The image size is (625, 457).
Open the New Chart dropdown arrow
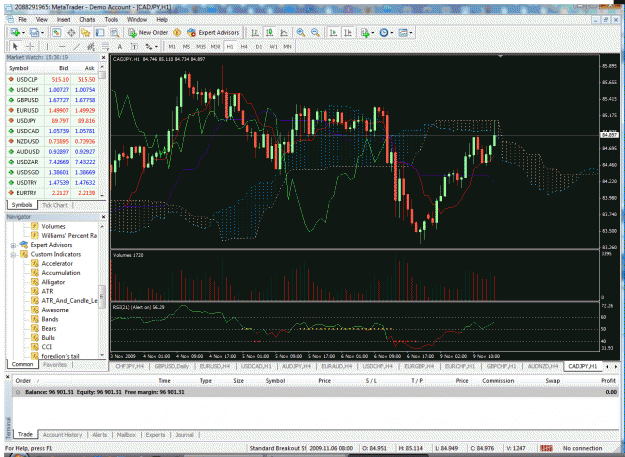point(23,33)
